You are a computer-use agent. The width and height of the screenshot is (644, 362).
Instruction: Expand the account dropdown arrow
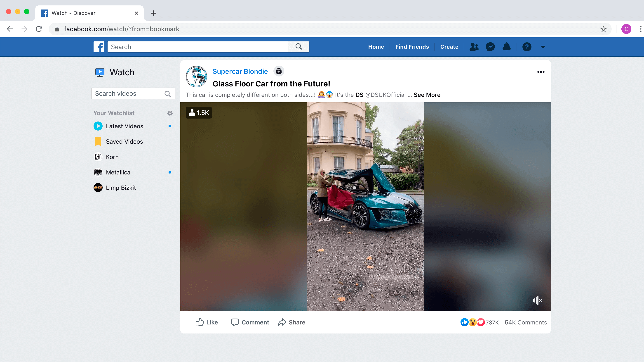(543, 47)
